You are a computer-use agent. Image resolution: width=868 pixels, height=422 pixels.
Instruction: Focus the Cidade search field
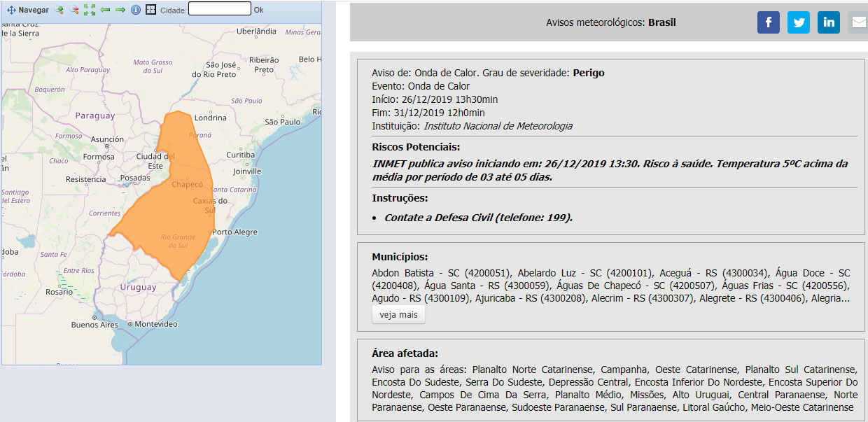(x=219, y=9)
